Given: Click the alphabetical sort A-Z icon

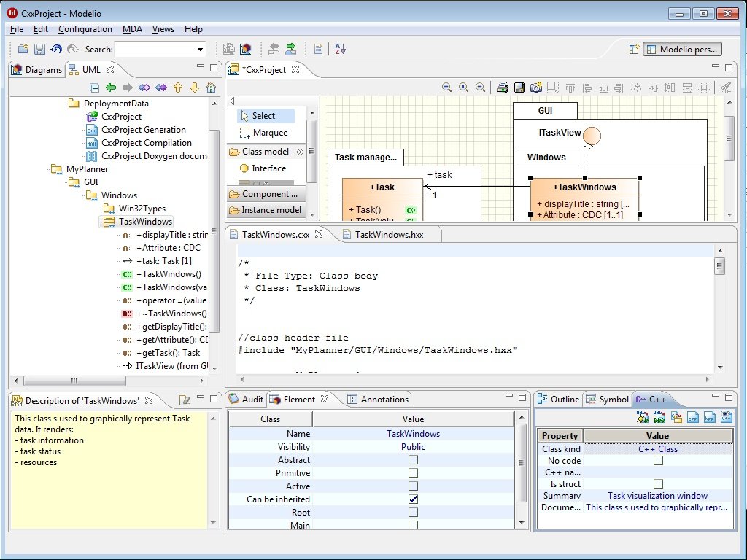Looking at the screenshot, I should tap(340, 49).
